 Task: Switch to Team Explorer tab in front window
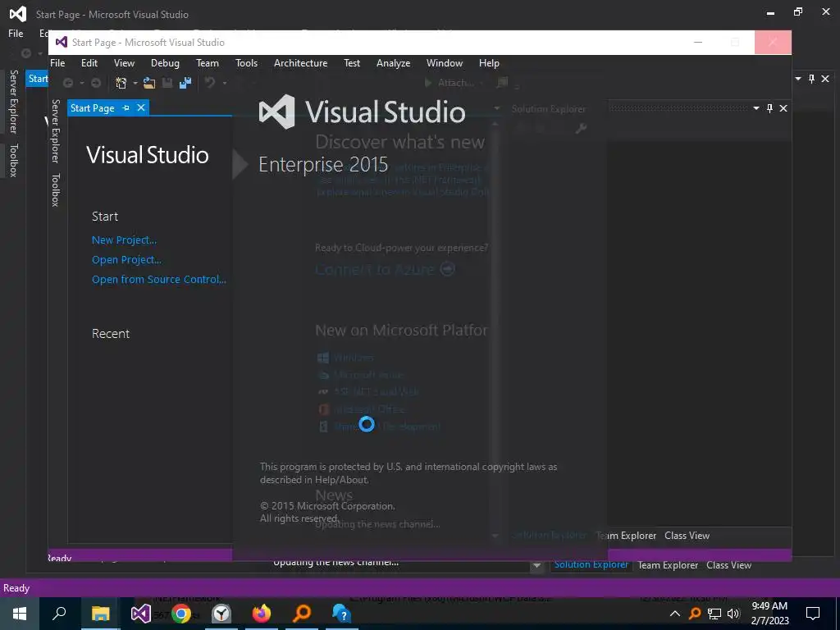(626, 536)
